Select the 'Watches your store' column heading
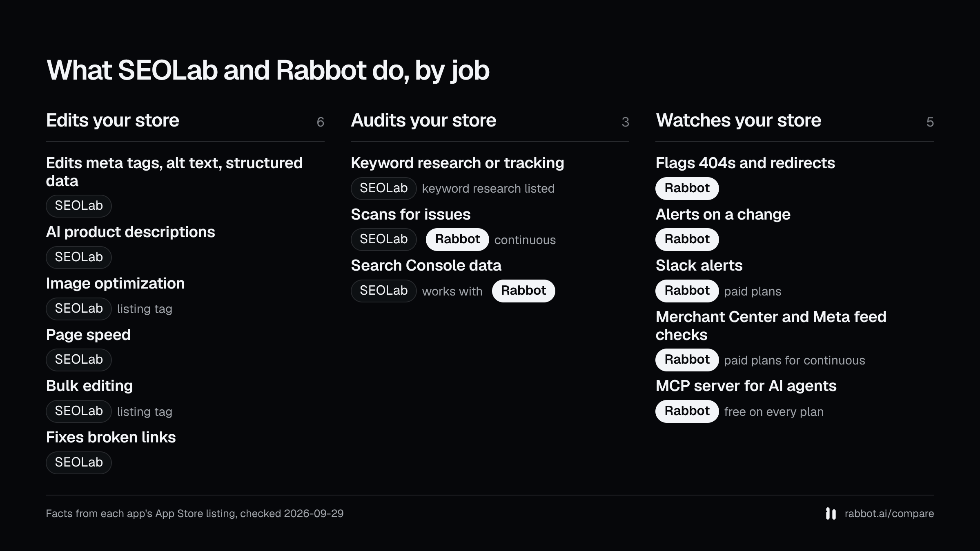 coord(738,120)
